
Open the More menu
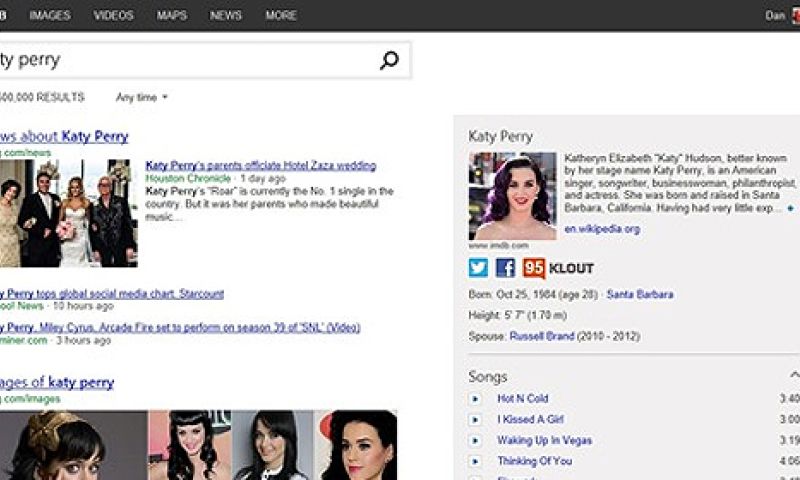pyautogui.click(x=281, y=15)
